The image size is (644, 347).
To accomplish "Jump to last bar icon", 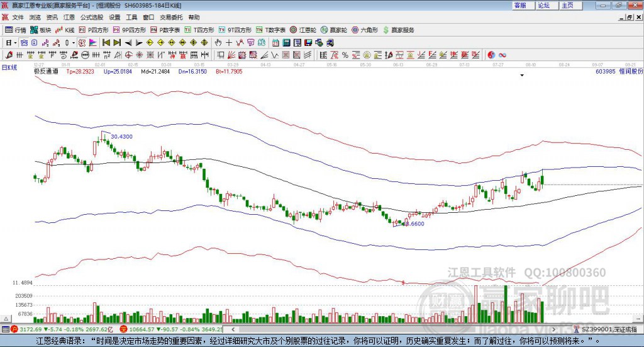I will (x=116, y=43).
